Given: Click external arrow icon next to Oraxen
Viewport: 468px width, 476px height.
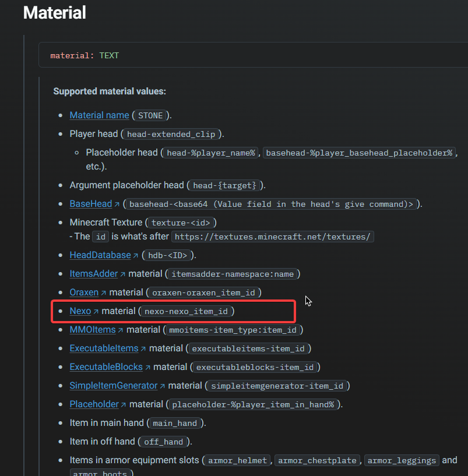Looking at the screenshot, I should coord(104,292).
